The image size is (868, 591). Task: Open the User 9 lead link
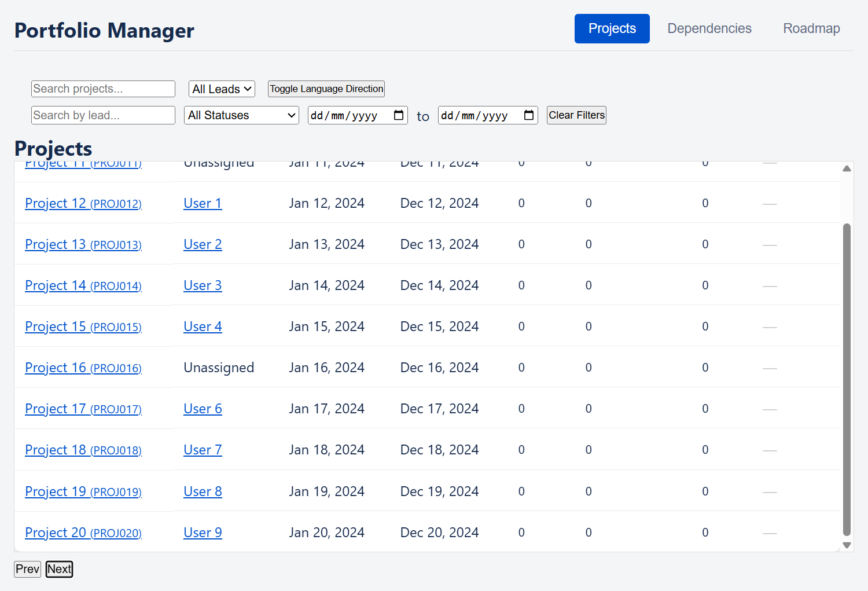(203, 533)
